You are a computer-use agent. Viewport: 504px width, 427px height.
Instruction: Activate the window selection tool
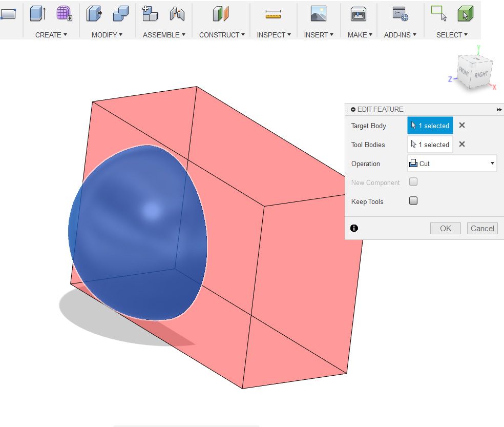[438, 14]
